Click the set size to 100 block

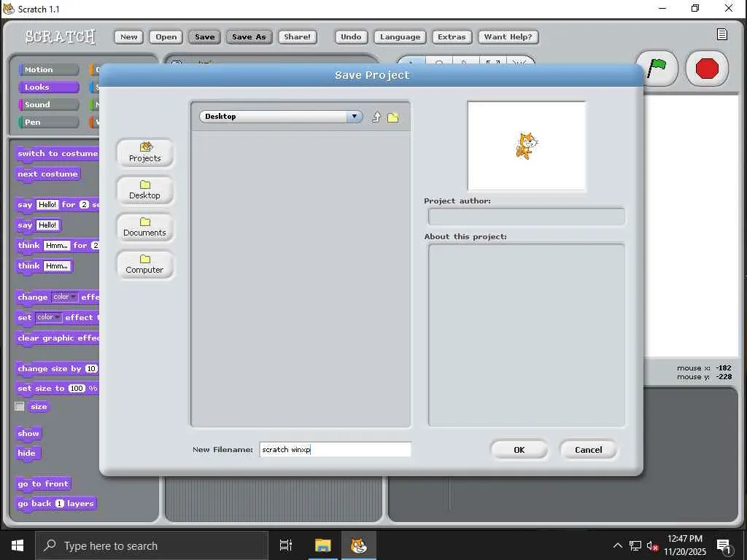pos(57,389)
